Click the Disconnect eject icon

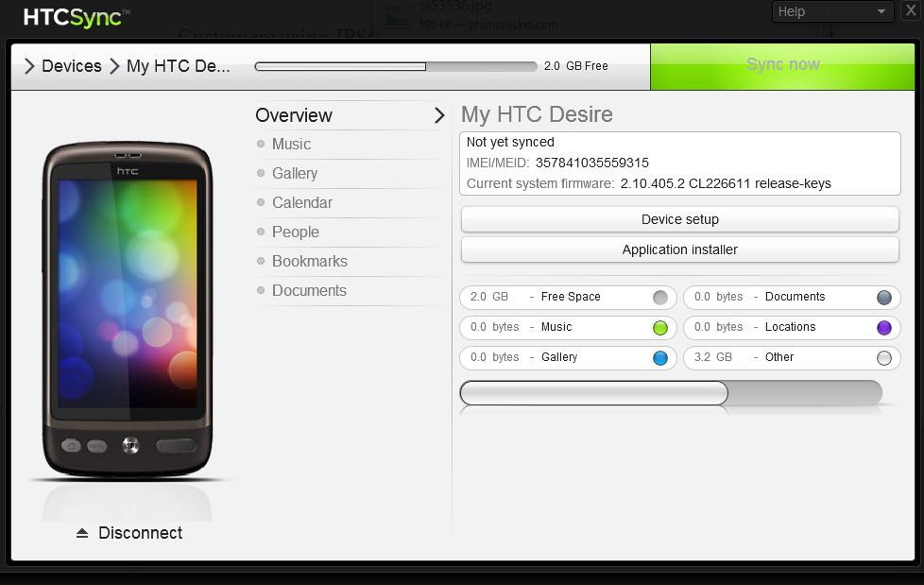(82, 533)
